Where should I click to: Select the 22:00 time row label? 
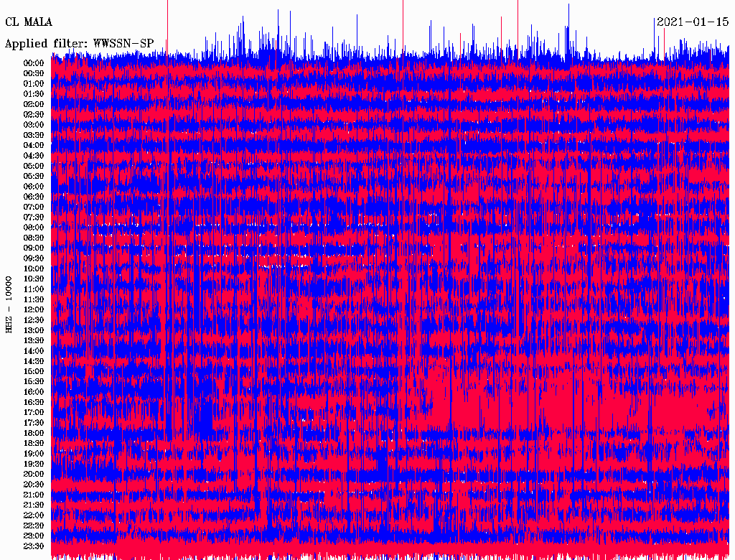coord(34,515)
